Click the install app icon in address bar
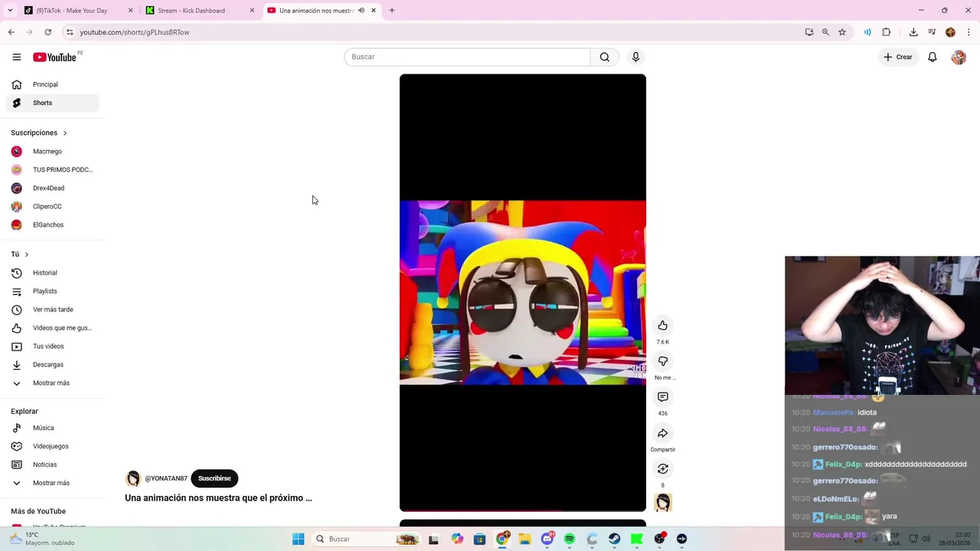980x551 pixels. [x=809, y=32]
